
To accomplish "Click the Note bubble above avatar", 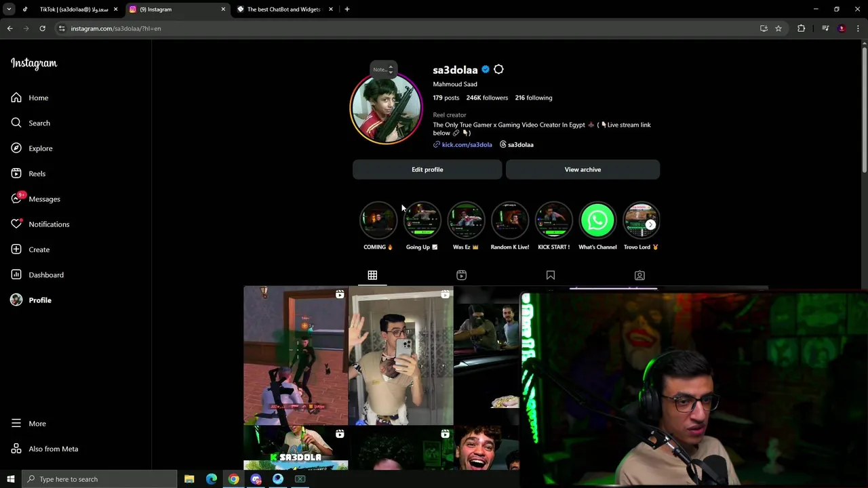I will click(x=383, y=69).
